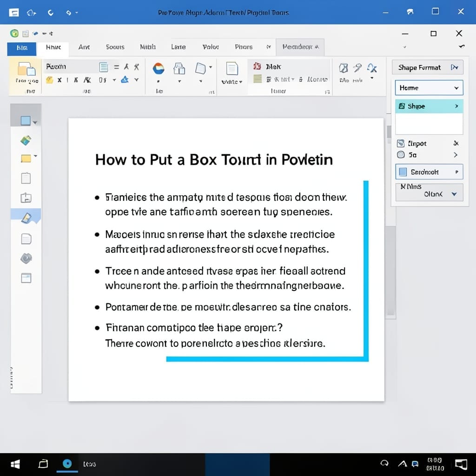
Task: Open Task View on the taskbar
Action: 43,464
